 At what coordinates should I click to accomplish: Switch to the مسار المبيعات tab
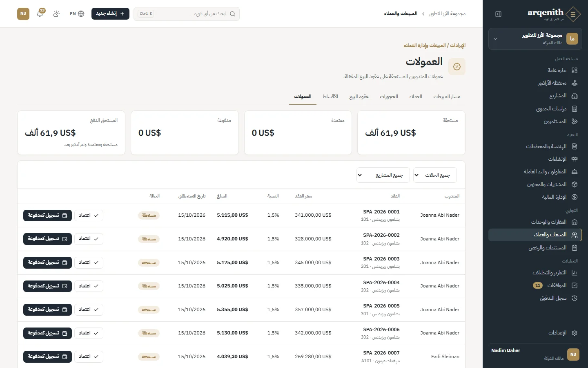tap(447, 96)
